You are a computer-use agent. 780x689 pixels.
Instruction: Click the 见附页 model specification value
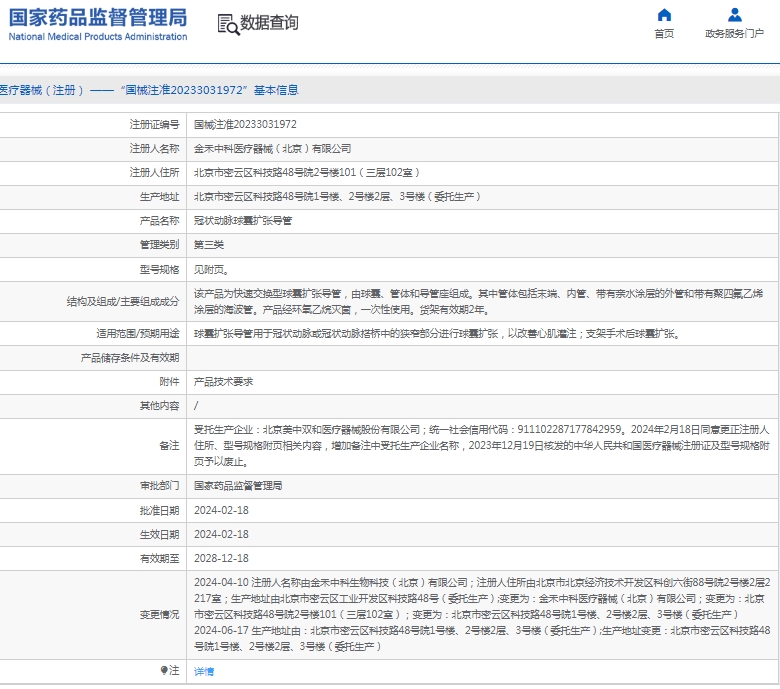click(x=211, y=270)
